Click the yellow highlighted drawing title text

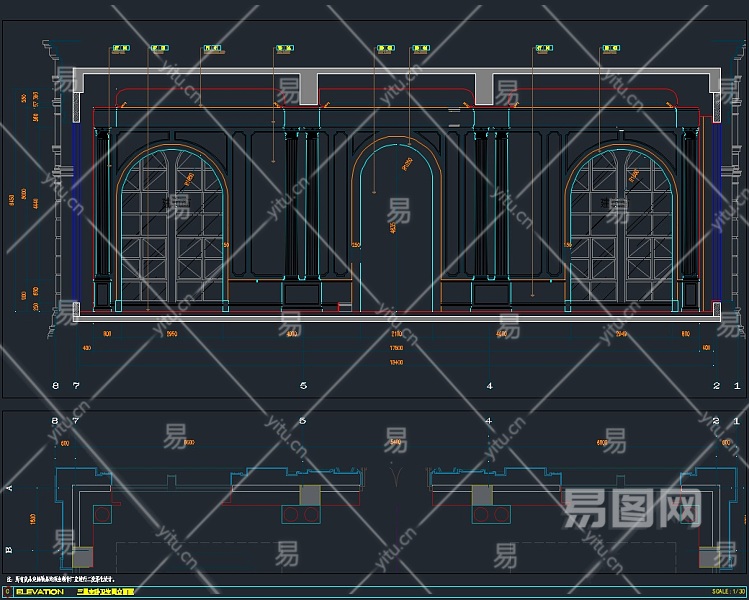pyautogui.click(x=105, y=592)
